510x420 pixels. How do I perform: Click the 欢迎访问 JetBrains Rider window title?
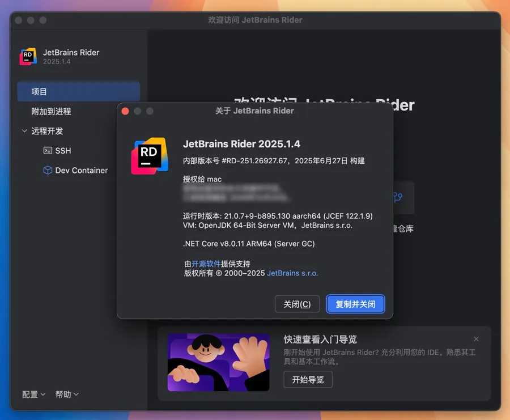pyautogui.click(x=255, y=20)
